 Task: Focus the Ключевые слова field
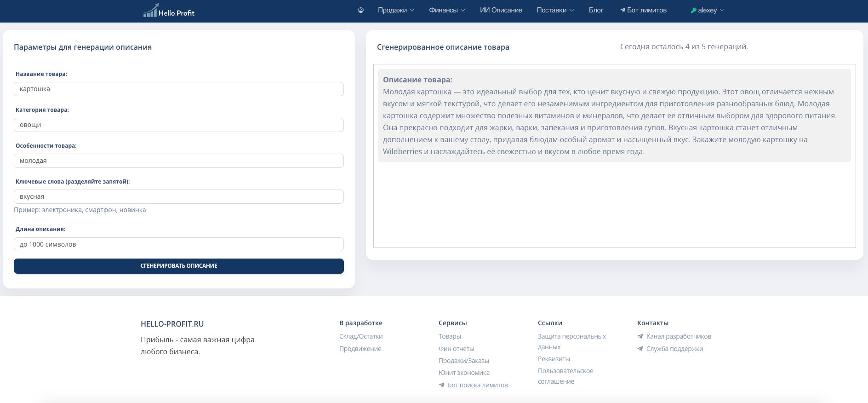179,196
